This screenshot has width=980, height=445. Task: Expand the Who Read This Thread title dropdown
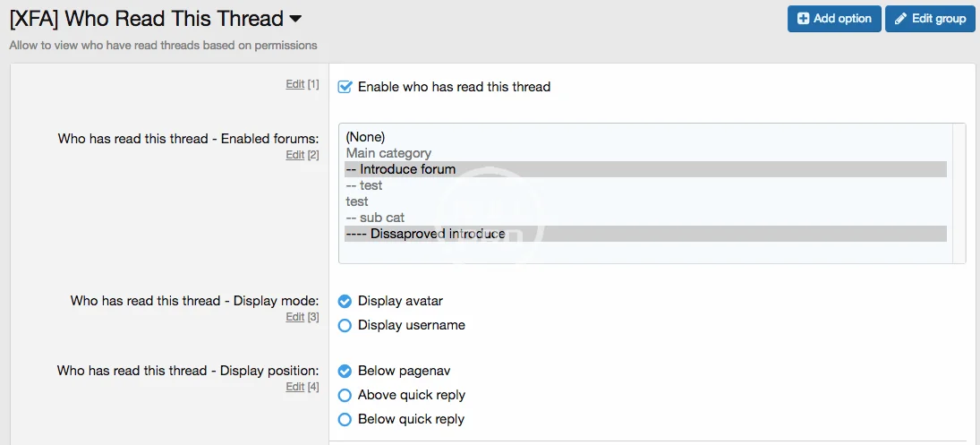tap(296, 19)
